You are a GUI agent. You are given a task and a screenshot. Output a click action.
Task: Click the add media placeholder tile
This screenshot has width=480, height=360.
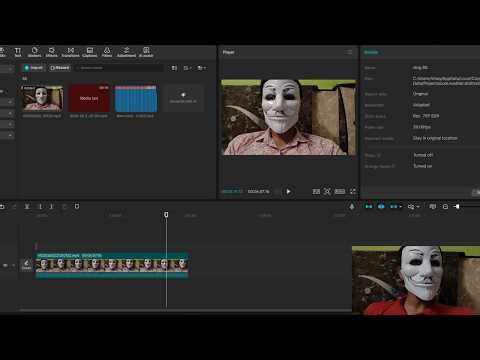183,98
